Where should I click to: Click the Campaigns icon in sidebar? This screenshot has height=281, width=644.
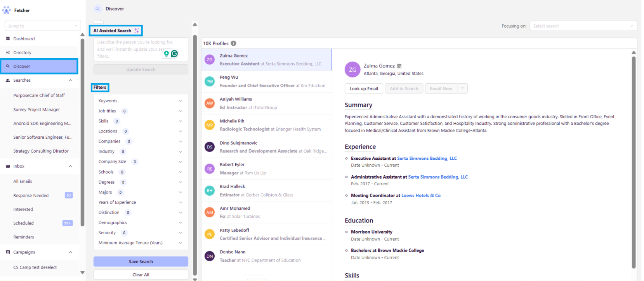[x=8, y=252]
